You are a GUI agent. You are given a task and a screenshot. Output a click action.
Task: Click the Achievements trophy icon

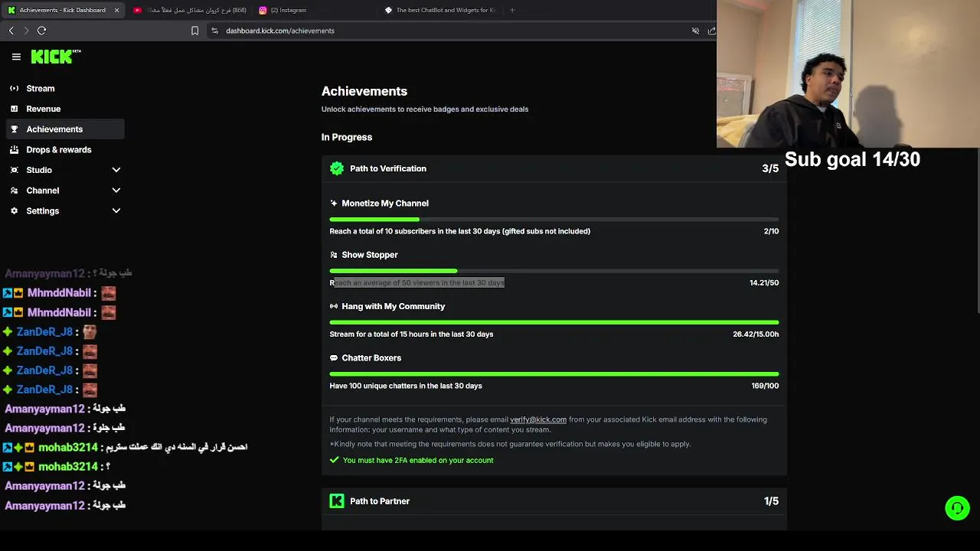[14, 129]
